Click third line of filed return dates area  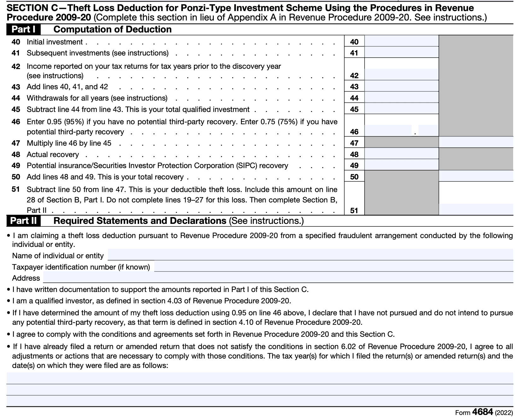point(260,401)
